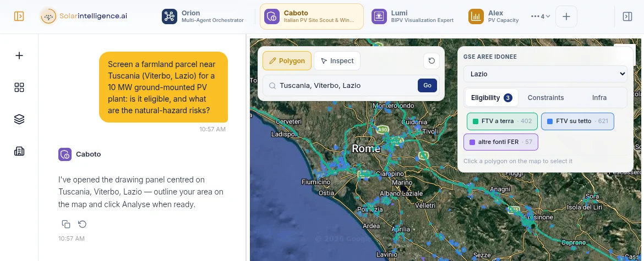Click the Orion network icon

coord(169,16)
